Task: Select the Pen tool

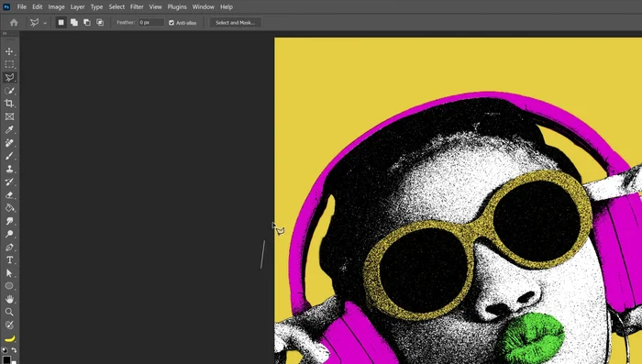Action: pyautogui.click(x=9, y=247)
